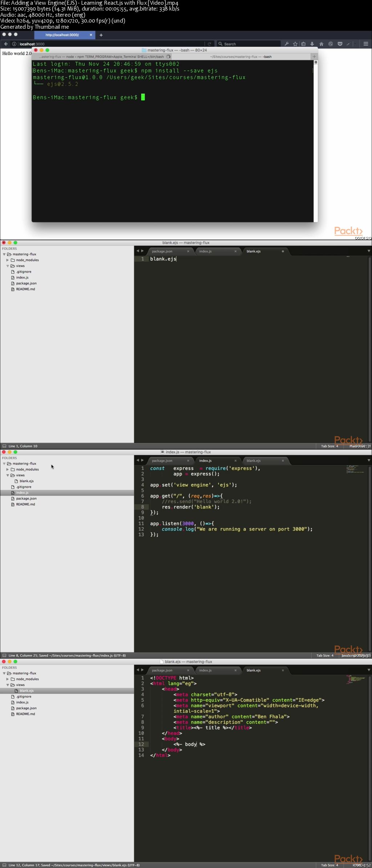Open Firefox developer tools wrench icon
Image resolution: width=372 pixels, height=868 pixels.
click(x=287, y=44)
